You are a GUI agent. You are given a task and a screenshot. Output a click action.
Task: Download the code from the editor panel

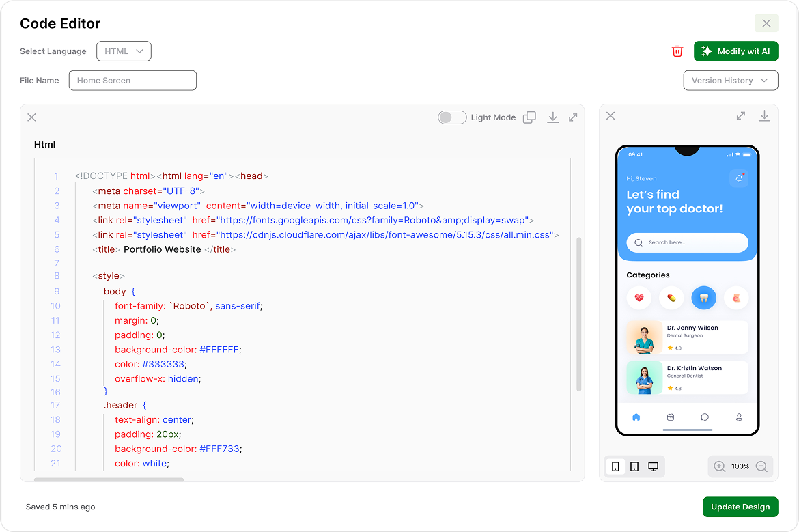[553, 117]
